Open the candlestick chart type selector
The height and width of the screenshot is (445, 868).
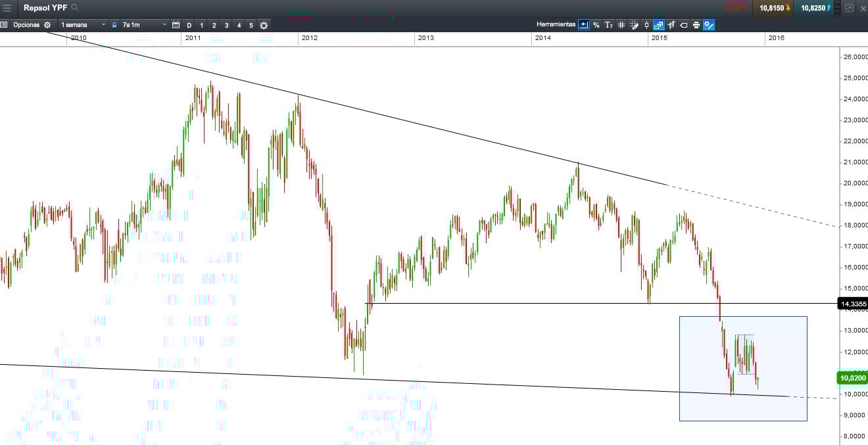[x=646, y=25]
